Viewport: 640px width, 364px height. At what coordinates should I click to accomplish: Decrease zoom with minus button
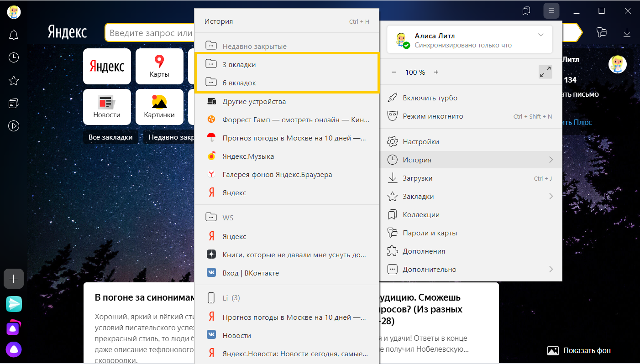coord(394,72)
